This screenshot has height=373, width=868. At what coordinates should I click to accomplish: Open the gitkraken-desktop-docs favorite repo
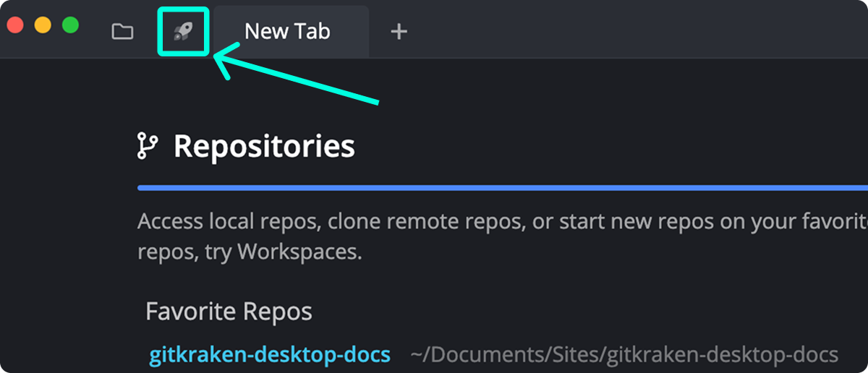tap(270, 355)
